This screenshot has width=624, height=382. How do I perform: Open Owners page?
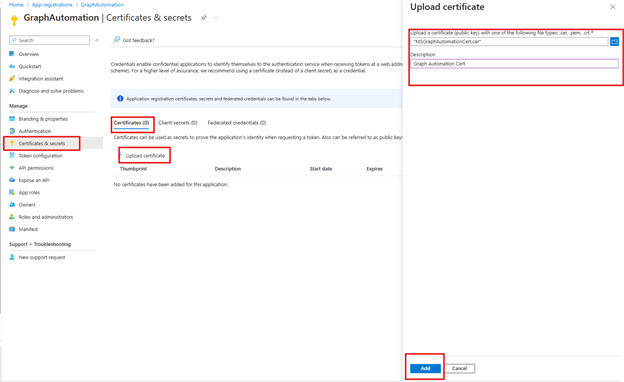point(27,205)
